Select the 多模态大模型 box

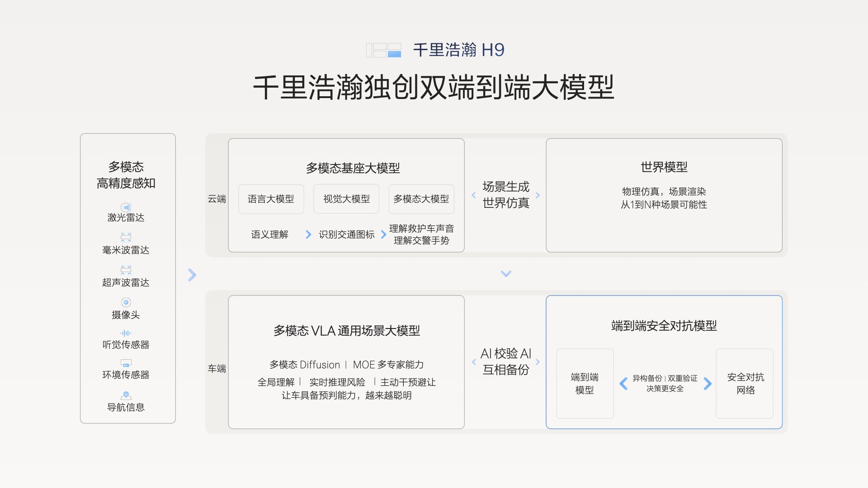pyautogui.click(x=421, y=199)
